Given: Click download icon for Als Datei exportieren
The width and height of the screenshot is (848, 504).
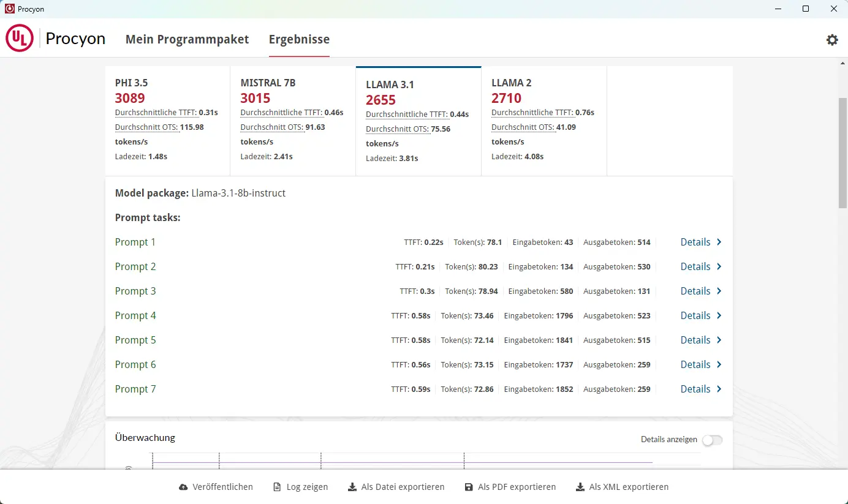Looking at the screenshot, I should [352, 487].
